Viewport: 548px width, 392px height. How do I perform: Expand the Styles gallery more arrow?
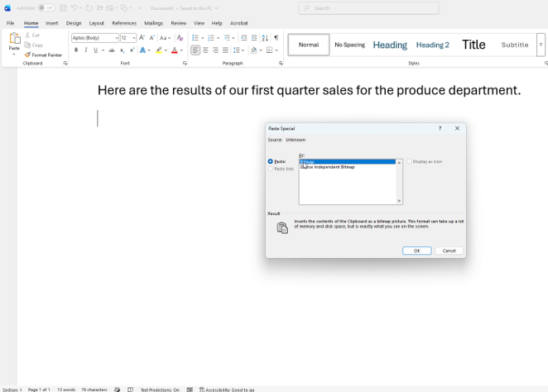[541, 45]
